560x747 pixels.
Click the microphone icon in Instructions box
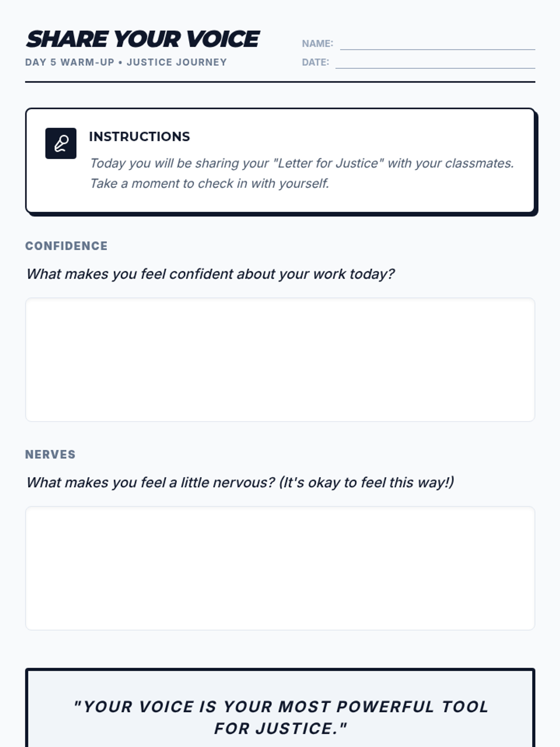coord(61,143)
